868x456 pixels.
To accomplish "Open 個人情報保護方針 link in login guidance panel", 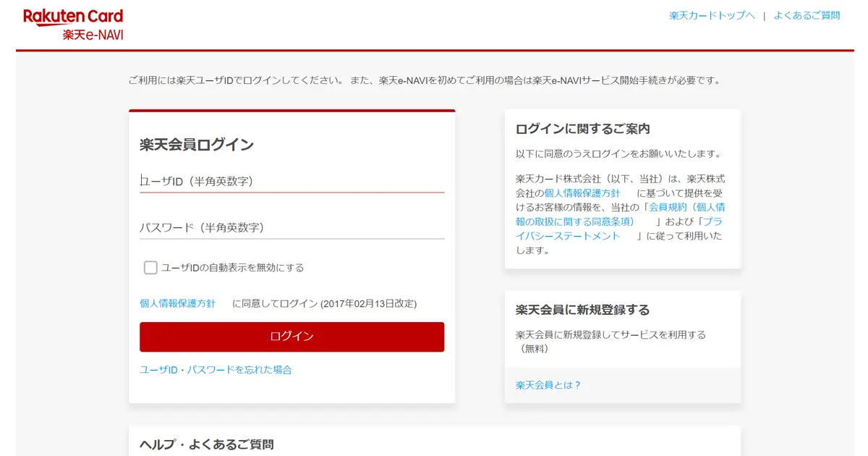I will click(582, 193).
